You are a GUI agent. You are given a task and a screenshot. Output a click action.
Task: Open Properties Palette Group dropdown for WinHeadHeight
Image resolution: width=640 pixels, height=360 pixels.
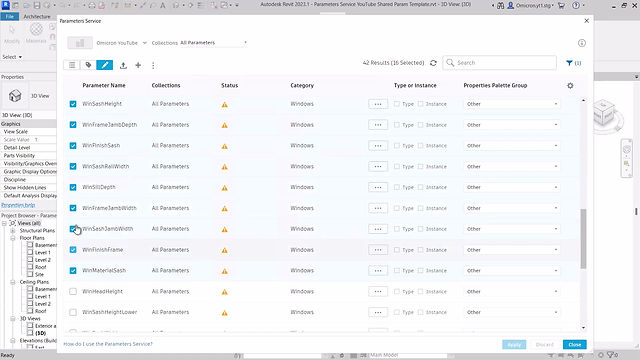coord(511,291)
